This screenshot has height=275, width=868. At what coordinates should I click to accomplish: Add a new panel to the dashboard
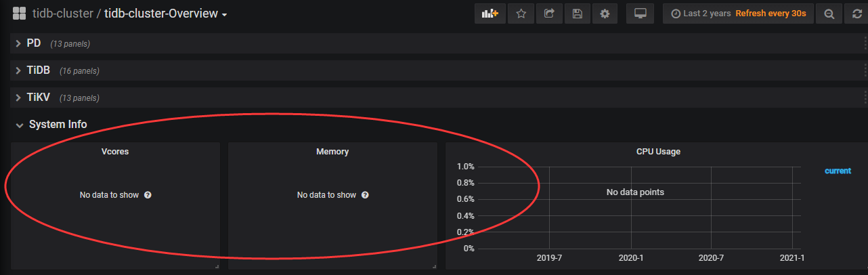490,14
